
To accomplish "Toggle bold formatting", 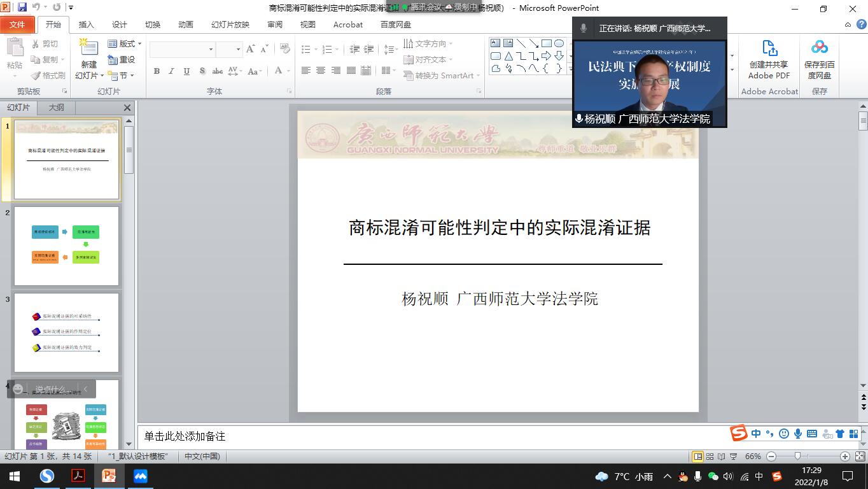I will click(157, 71).
